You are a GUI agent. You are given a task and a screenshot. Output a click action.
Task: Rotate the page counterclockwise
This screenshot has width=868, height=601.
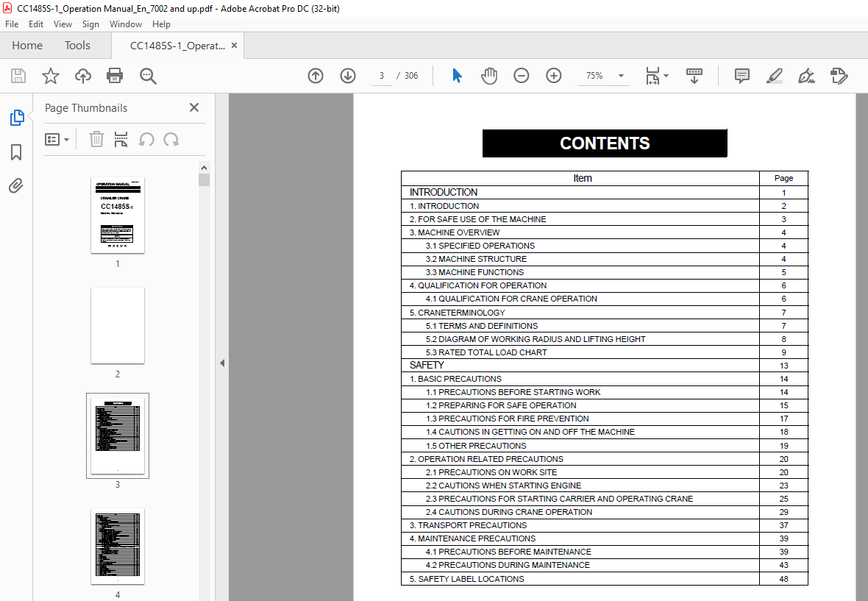[x=146, y=139]
